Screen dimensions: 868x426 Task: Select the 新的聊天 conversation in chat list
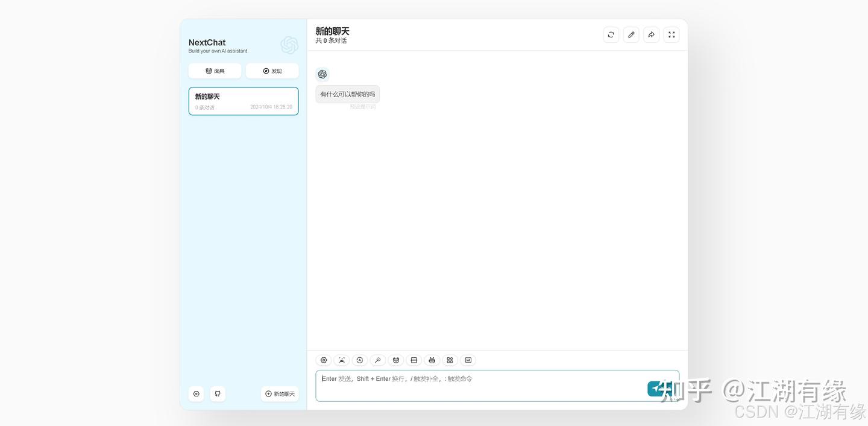coord(244,101)
